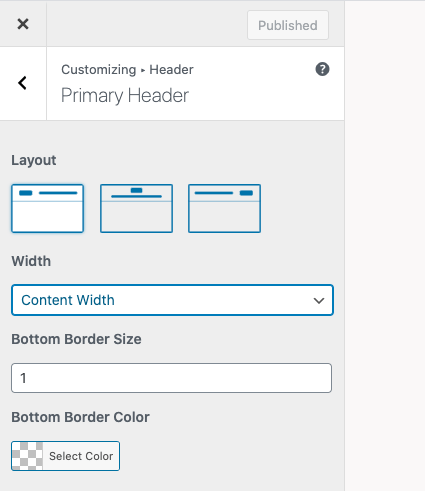Focus the Bottom Border Size input field
This screenshot has width=425, height=491.
point(171,378)
